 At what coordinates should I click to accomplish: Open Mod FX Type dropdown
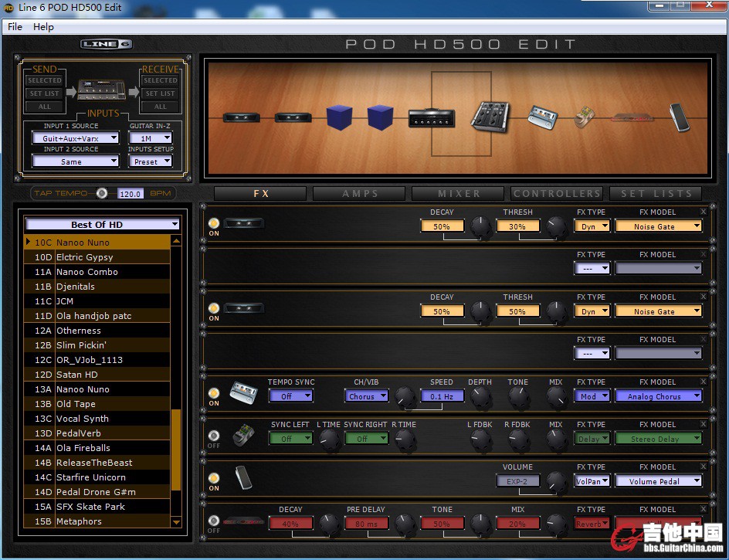point(592,396)
